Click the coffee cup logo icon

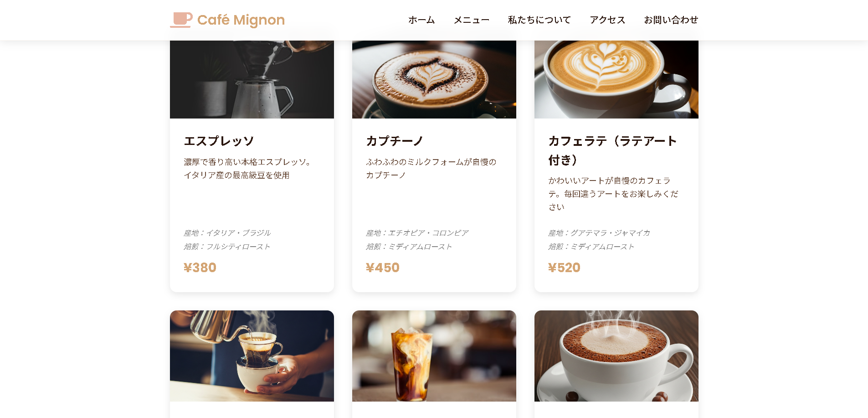click(181, 20)
